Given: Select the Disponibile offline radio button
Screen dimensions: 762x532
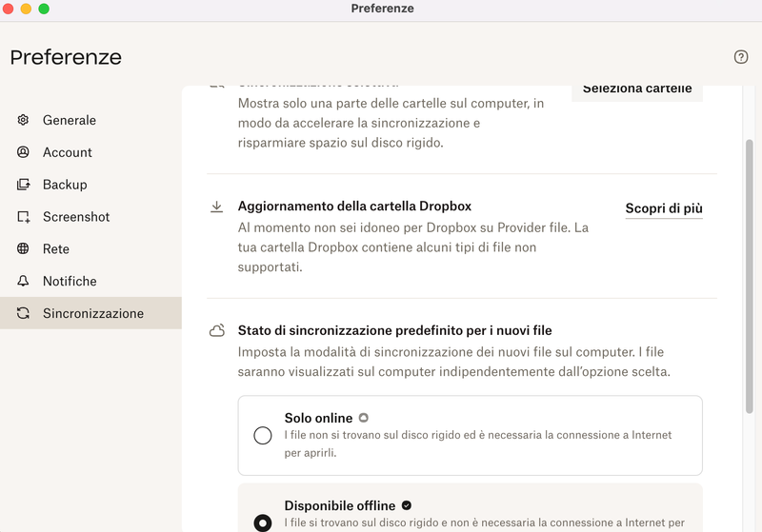Looking at the screenshot, I should 263,522.
